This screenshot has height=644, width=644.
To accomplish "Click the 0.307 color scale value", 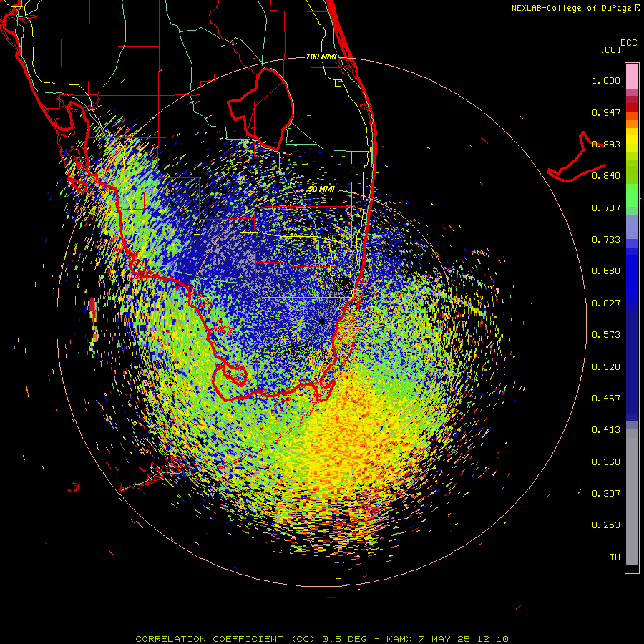I will click(606, 494).
